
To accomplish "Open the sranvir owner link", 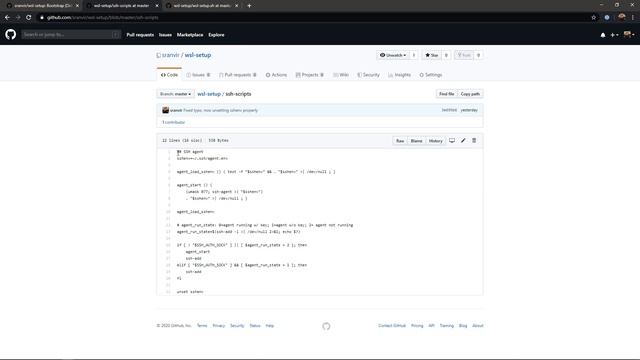I will 171,55.
